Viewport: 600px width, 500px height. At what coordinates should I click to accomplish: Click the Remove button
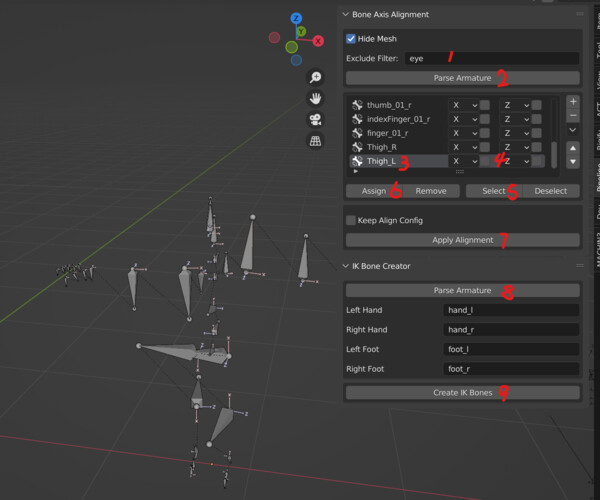tap(431, 191)
